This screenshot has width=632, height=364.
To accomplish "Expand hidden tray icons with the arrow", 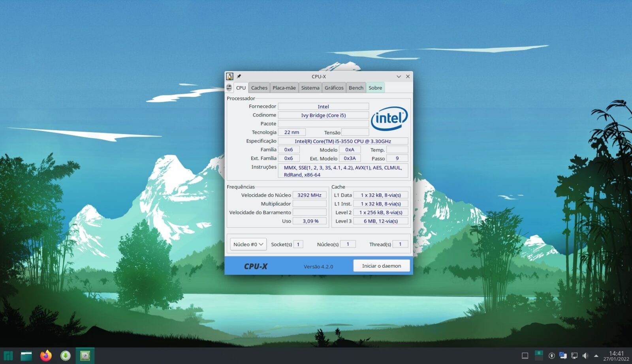I will (596, 356).
